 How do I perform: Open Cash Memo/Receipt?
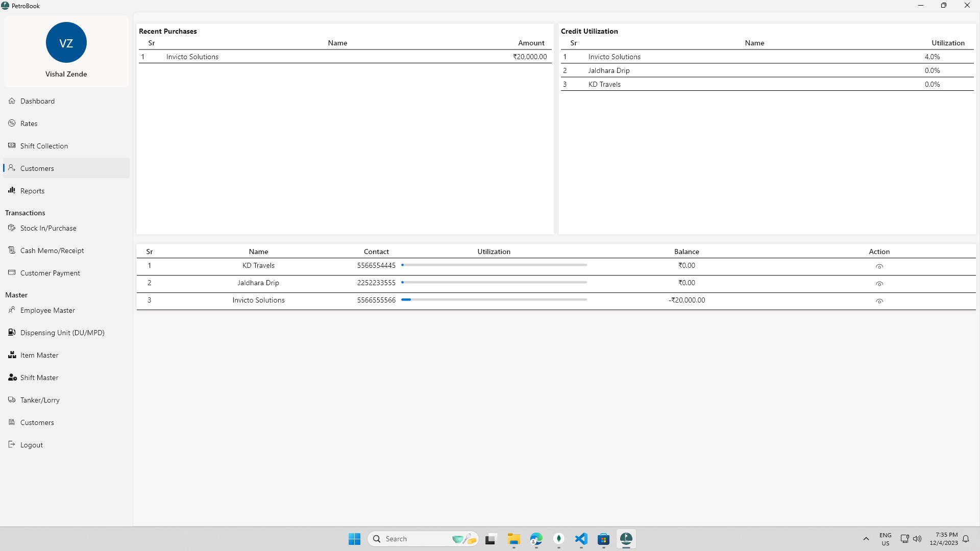coord(66,251)
